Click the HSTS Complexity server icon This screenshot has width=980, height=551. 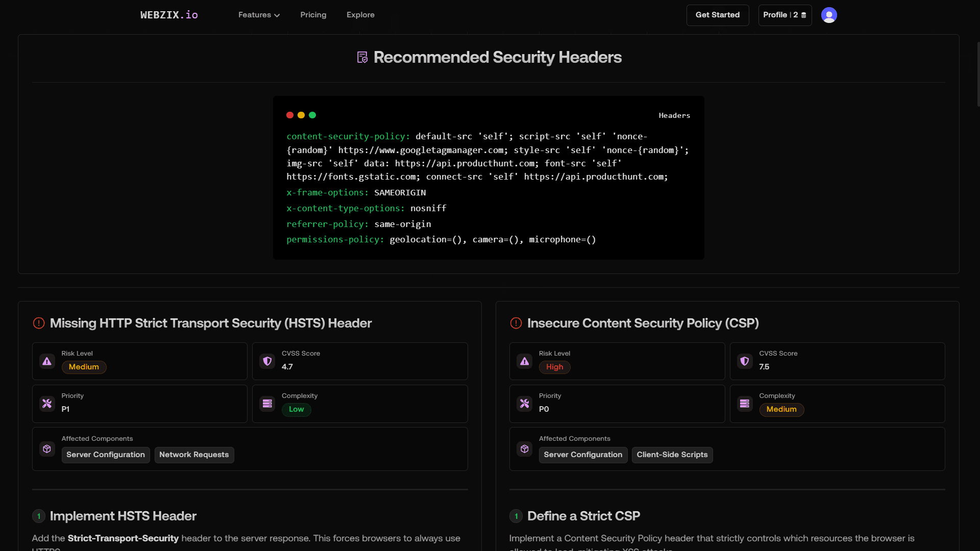267,404
